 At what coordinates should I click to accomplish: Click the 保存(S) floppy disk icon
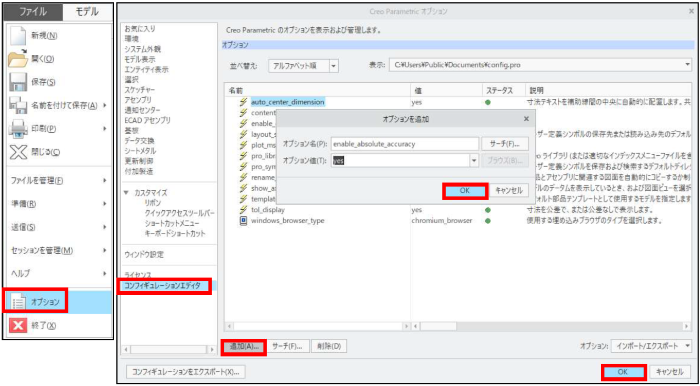18,82
